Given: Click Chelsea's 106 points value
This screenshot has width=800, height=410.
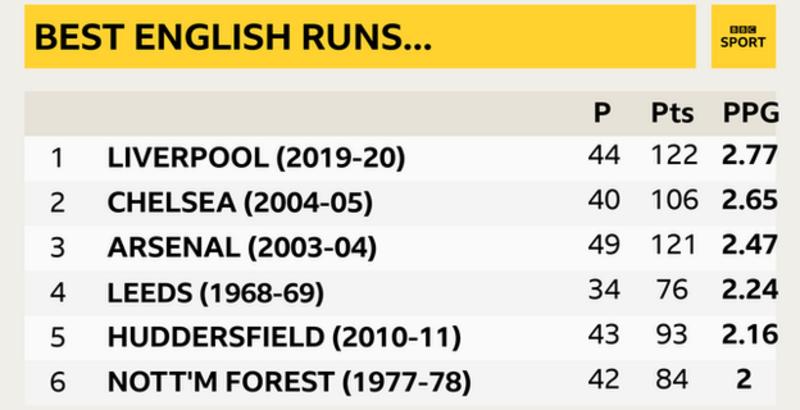Looking at the screenshot, I should point(672,201).
